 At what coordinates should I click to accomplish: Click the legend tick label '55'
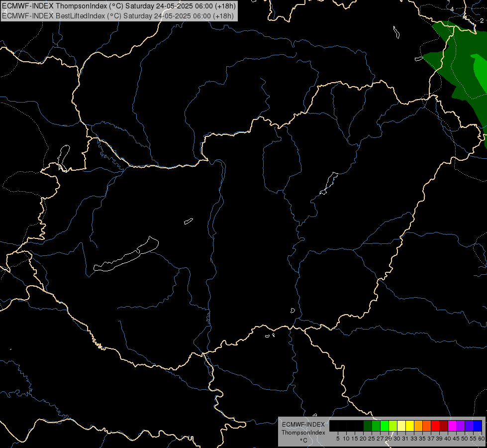click(x=473, y=439)
